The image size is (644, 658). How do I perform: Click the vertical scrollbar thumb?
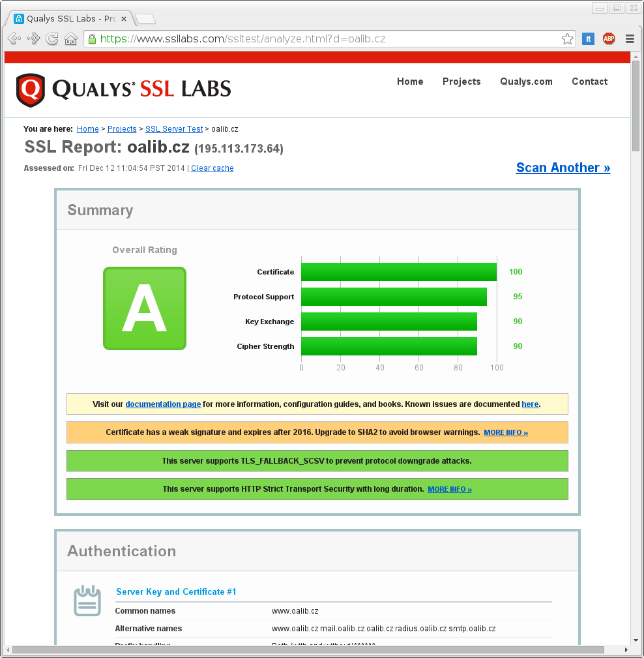pyautogui.click(x=636, y=106)
